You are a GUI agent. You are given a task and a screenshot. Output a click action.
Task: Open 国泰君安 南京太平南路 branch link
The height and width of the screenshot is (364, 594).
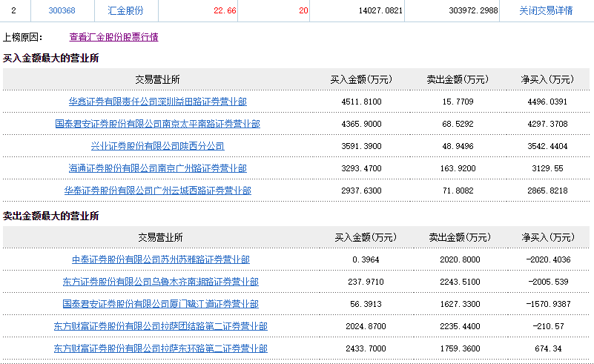tap(157, 124)
